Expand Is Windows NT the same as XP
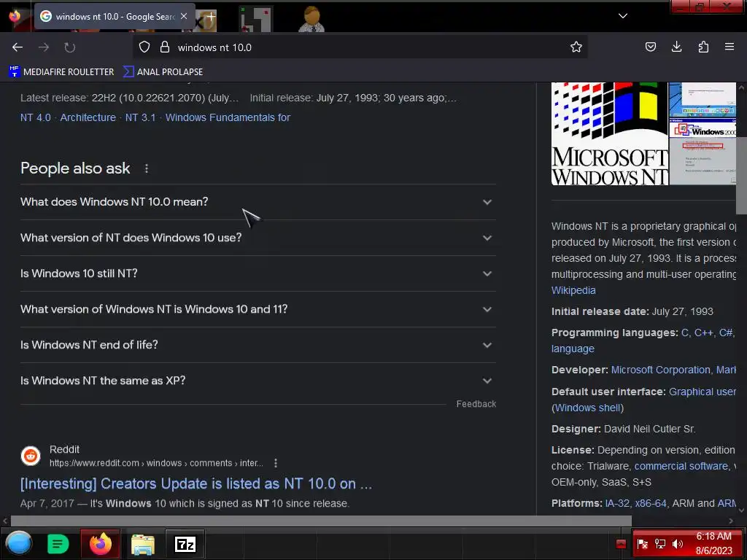The width and height of the screenshot is (747, 560). click(x=258, y=381)
